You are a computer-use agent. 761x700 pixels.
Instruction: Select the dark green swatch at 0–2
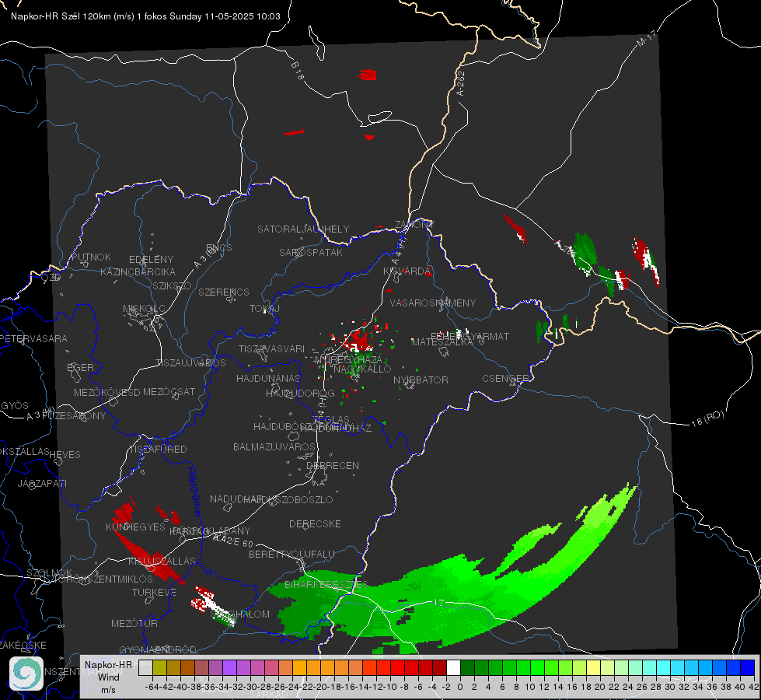point(467,668)
